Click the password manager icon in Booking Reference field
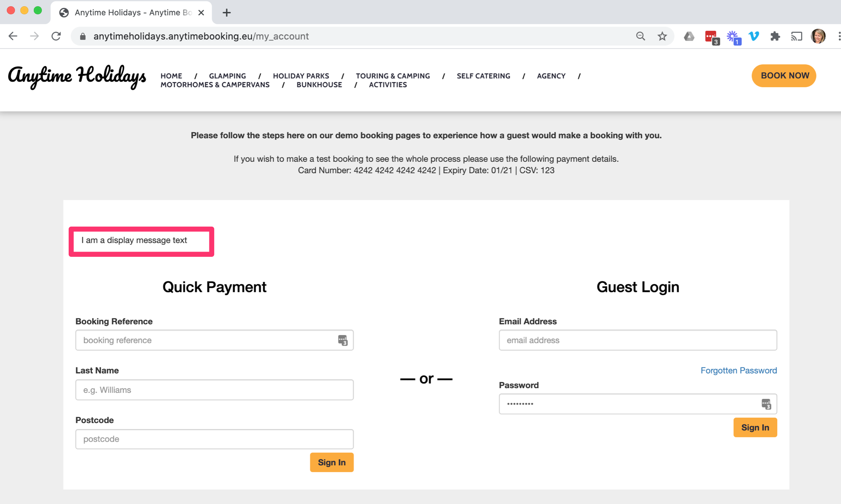This screenshot has width=841, height=504. click(x=343, y=340)
